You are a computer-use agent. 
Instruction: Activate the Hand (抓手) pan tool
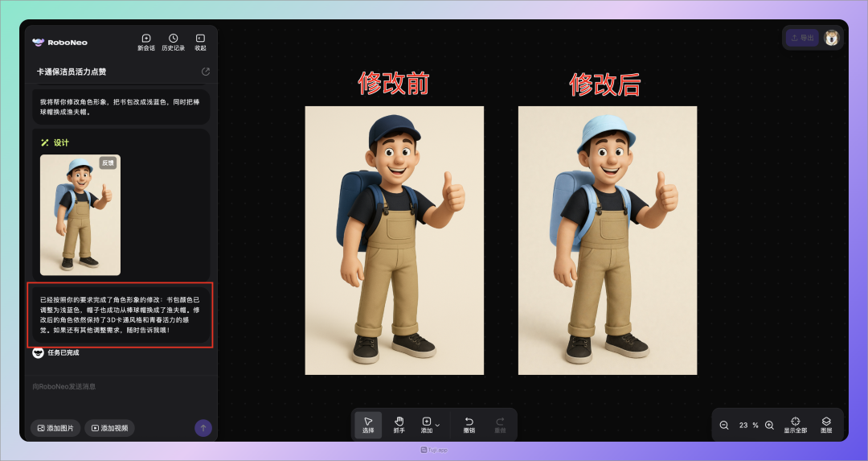[399, 424]
